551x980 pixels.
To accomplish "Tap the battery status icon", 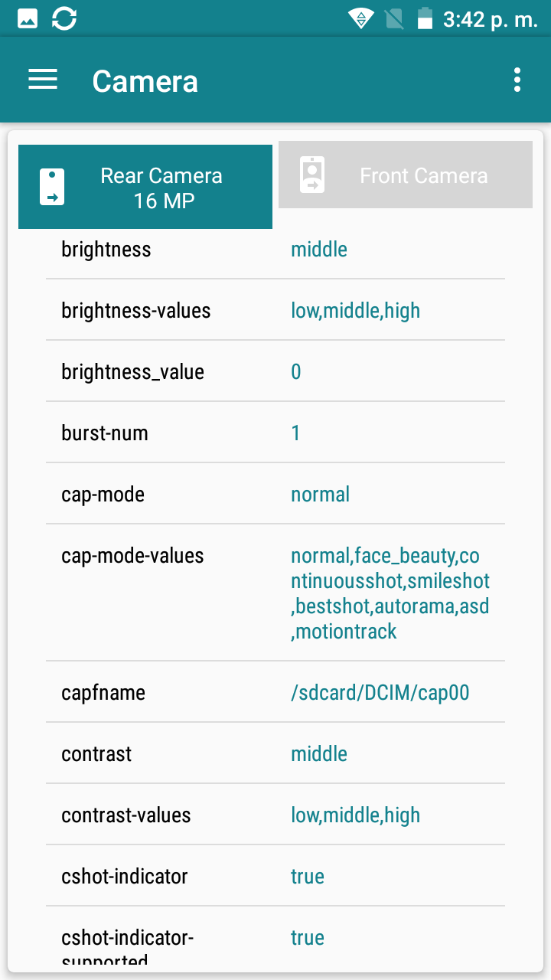I will [x=425, y=19].
